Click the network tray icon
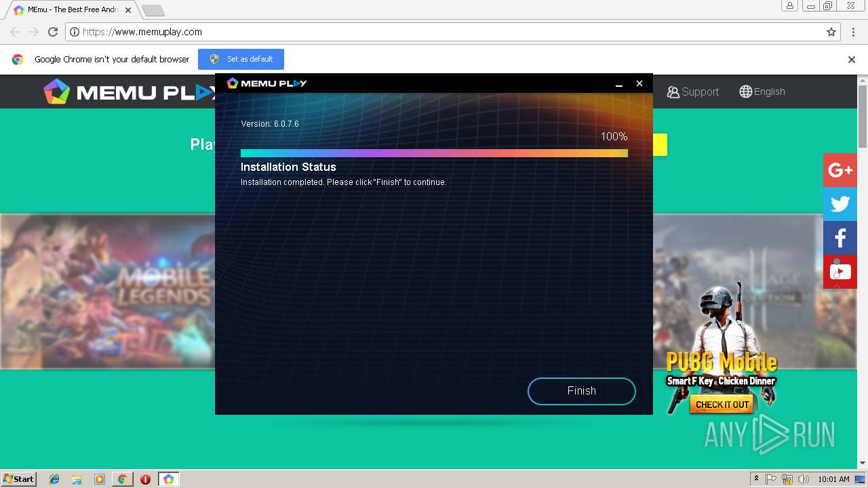This screenshot has height=488, width=868. [787, 479]
